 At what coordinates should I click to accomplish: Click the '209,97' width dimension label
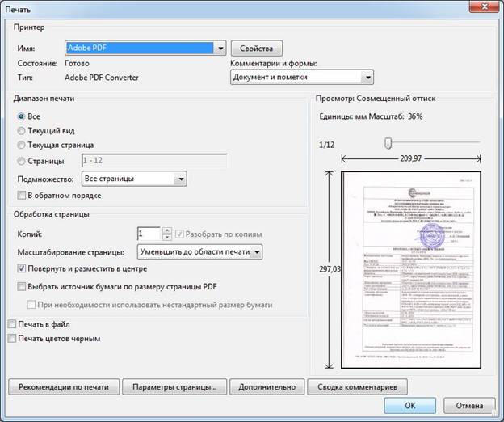410,158
